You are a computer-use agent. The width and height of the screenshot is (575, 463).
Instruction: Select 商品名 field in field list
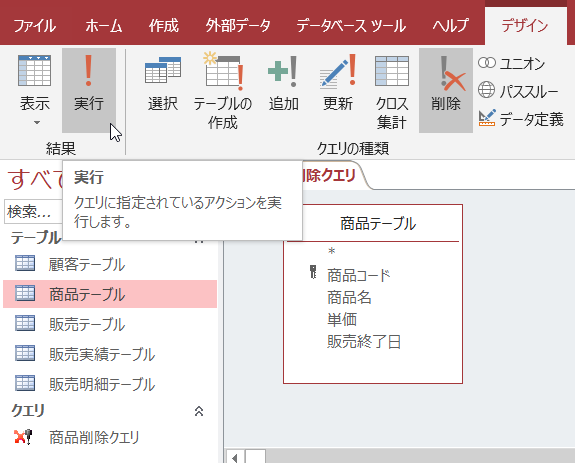click(349, 297)
